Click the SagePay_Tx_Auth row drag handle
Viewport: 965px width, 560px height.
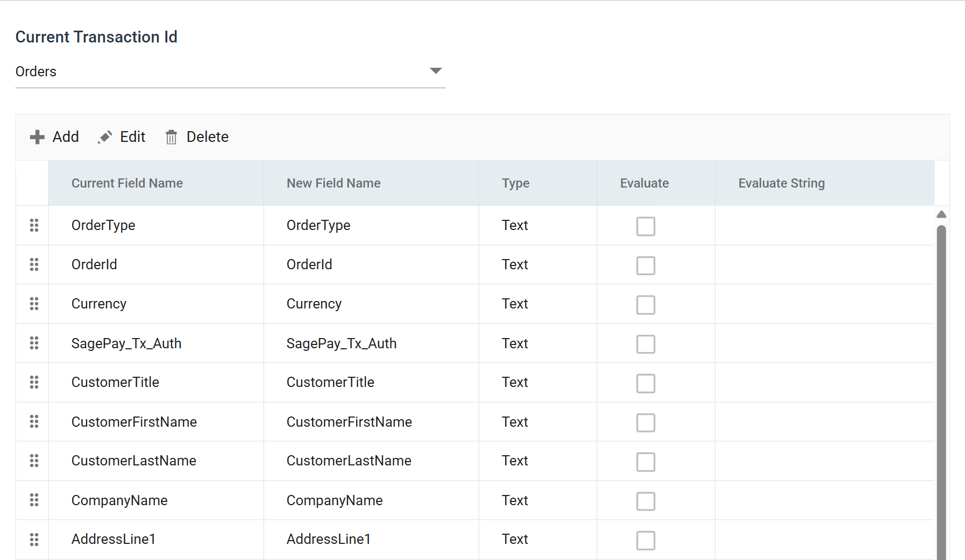coord(34,343)
